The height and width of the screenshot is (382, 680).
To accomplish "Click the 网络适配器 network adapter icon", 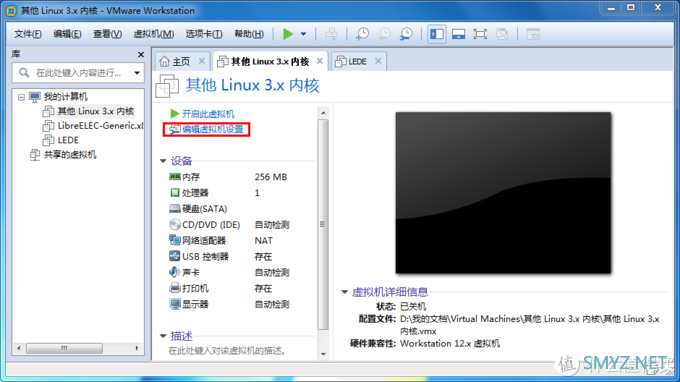I will click(x=175, y=240).
